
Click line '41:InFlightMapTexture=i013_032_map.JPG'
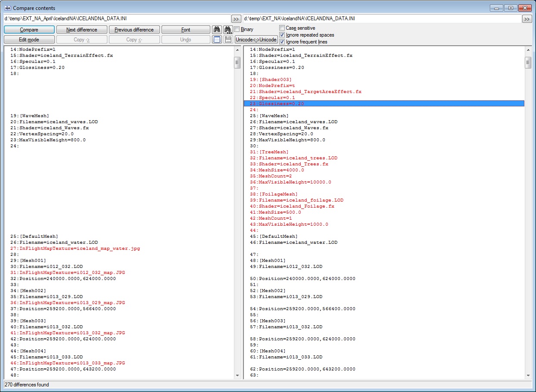68,333
